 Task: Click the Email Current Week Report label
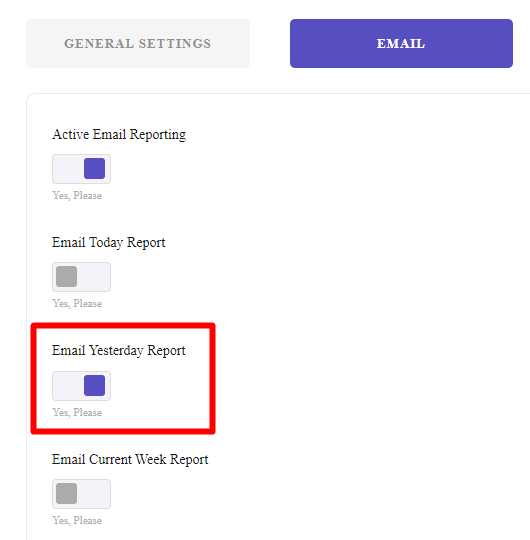click(x=130, y=460)
